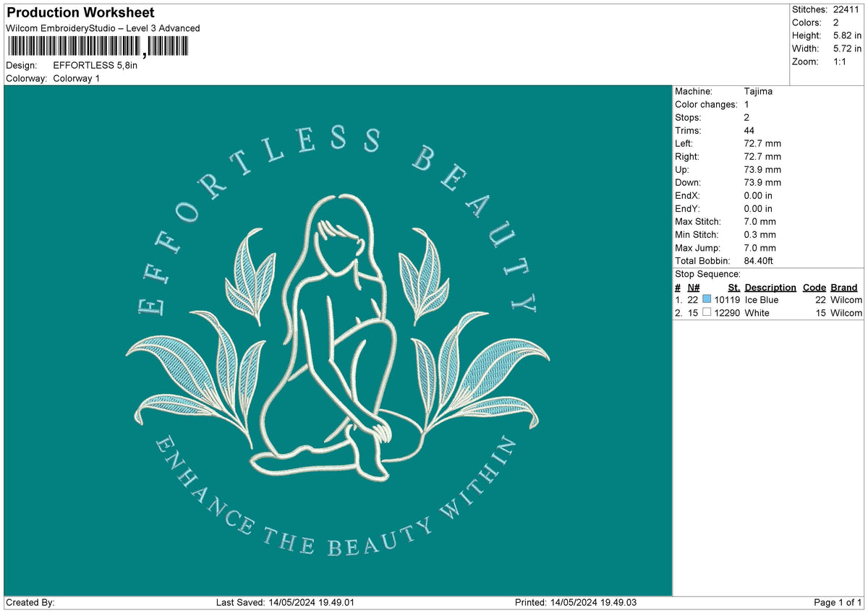This screenshot has width=868, height=613.
Task: Select the White stop sequence row
Action: tap(768, 313)
